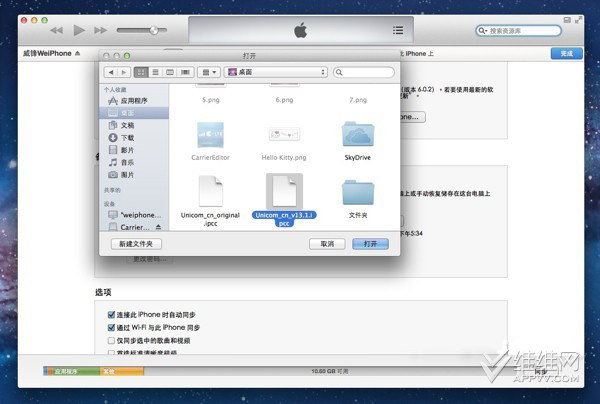This screenshot has height=404, width=600.
Task: Eject WeiPhone device icon in iTunes
Action: [x=78, y=53]
